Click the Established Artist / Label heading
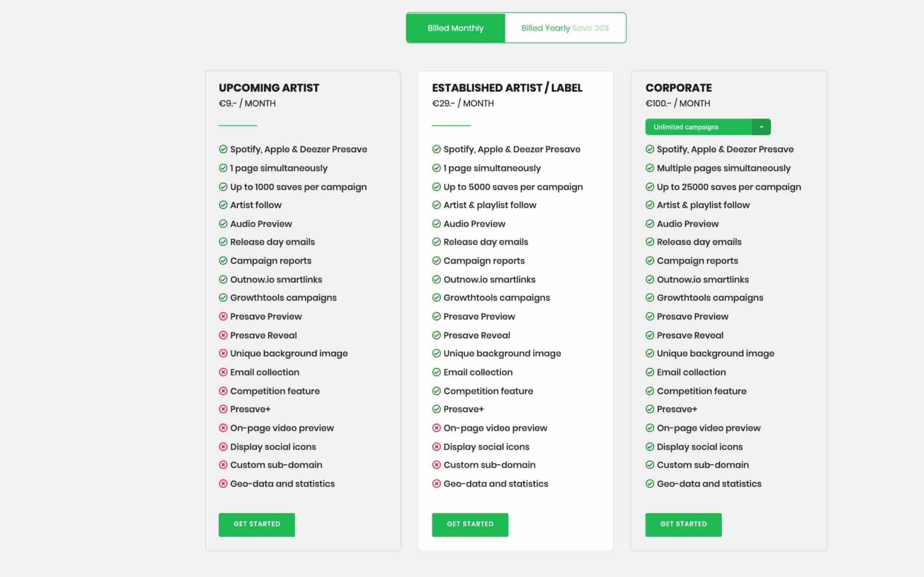The height and width of the screenshot is (577, 924). (507, 88)
